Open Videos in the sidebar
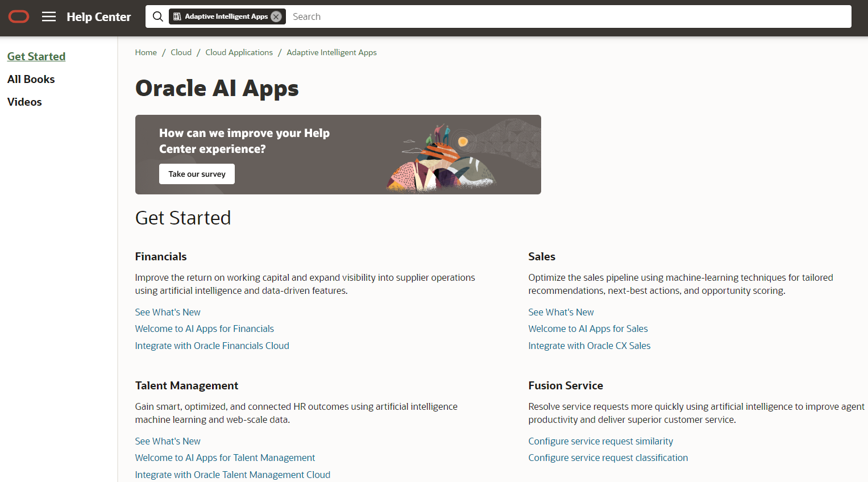Viewport: 868px width, 482px height. (x=24, y=102)
